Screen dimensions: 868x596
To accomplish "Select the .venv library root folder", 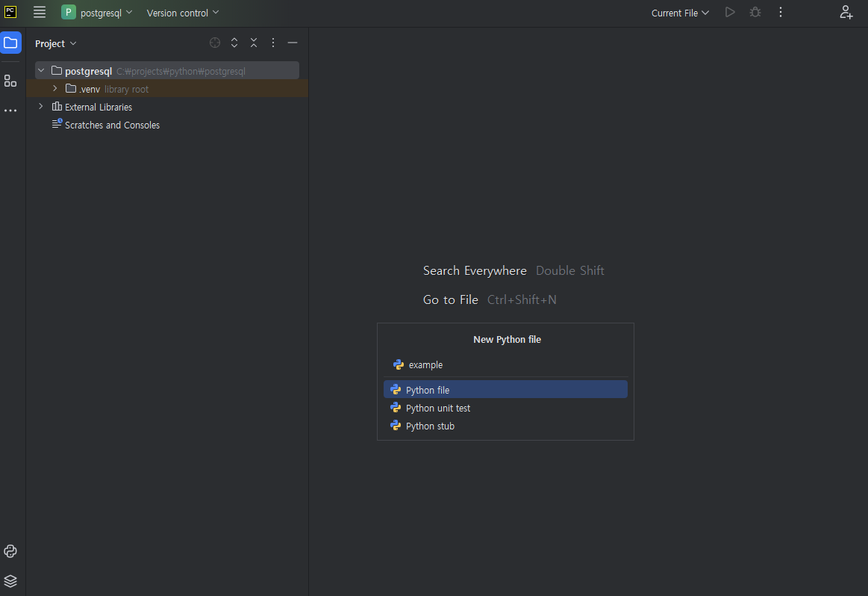I will 167,89.
